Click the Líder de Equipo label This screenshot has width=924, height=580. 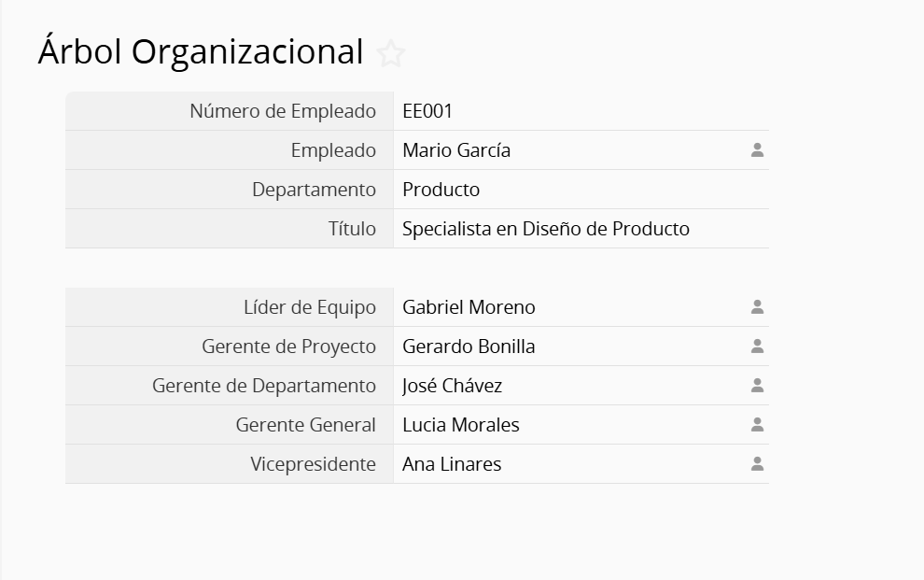(x=310, y=307)
